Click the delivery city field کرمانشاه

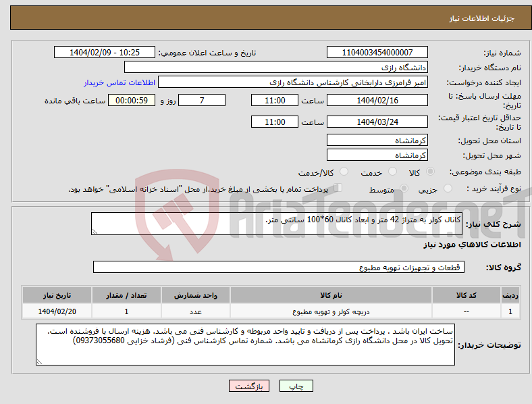[x=377, y=155]
